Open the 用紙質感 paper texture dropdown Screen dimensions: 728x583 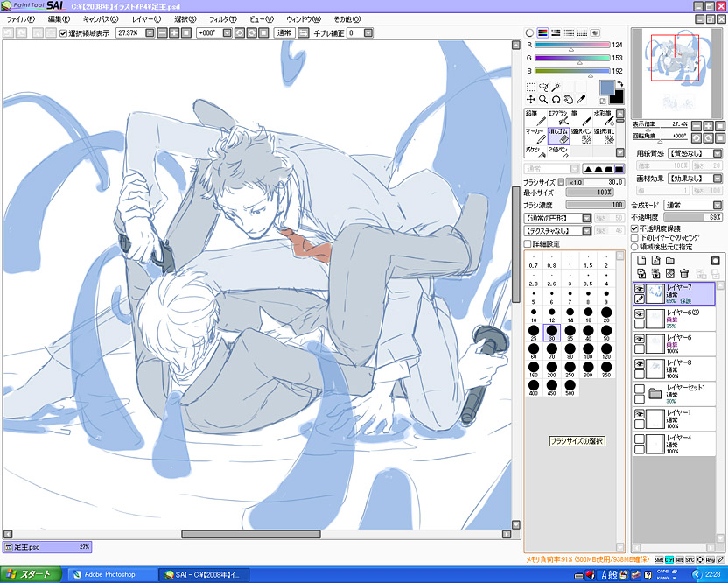click(x=717, y=153)
